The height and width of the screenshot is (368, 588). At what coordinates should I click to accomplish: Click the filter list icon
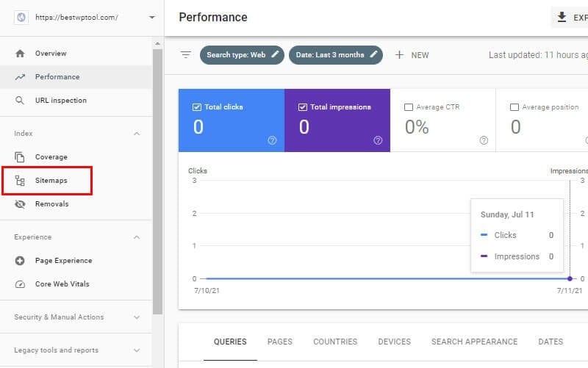(x=186, y=55)
